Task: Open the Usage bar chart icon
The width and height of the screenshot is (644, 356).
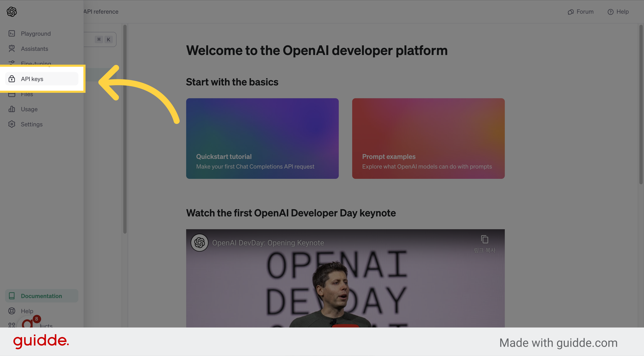Action: 12,109
